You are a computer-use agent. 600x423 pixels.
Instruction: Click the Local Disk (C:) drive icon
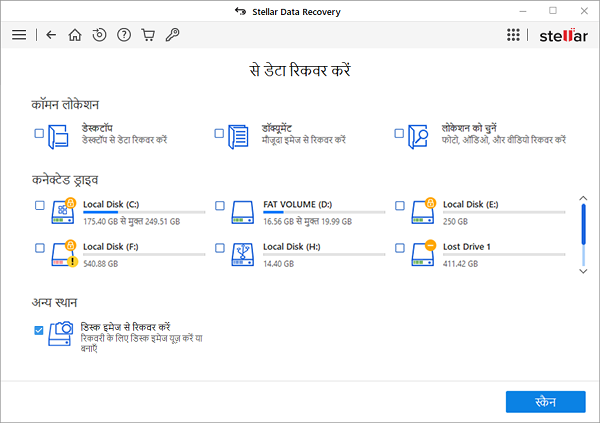click(x=63, y=211)
